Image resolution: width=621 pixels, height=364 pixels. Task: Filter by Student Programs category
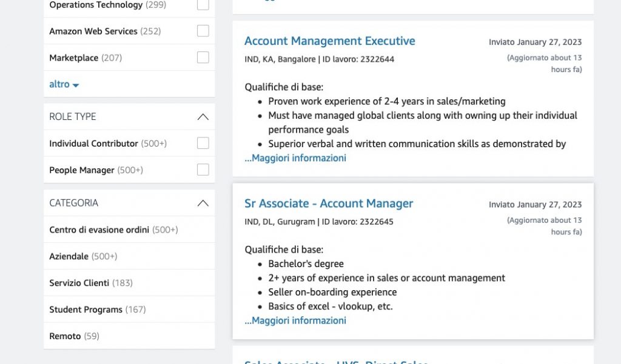pos(86,309)
